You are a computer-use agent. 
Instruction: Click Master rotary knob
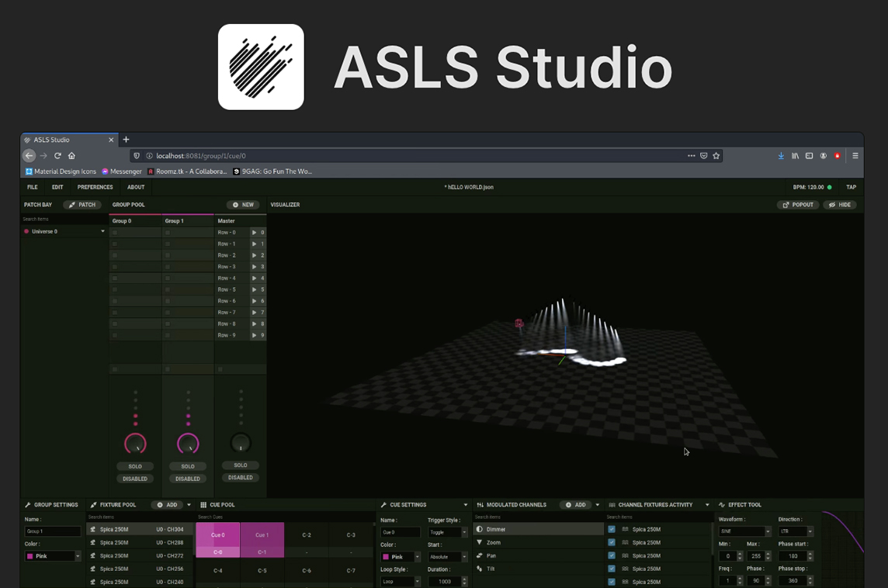click(x=241, y=443)
